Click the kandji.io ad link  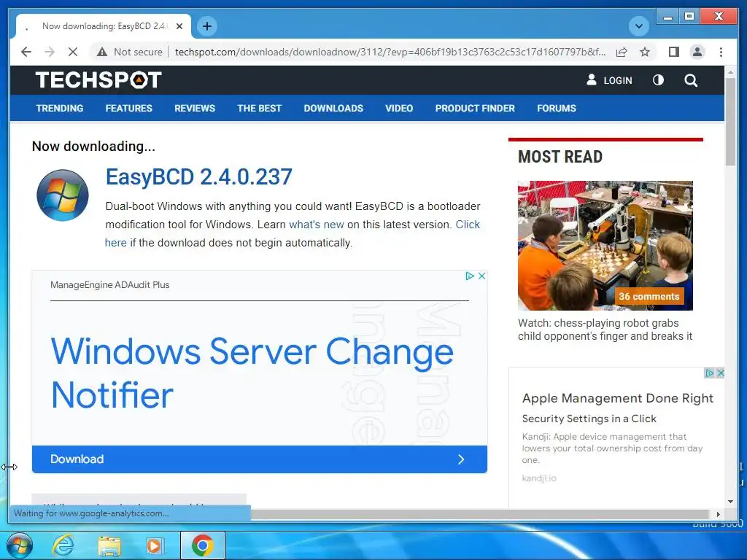(x=539, y=478)
